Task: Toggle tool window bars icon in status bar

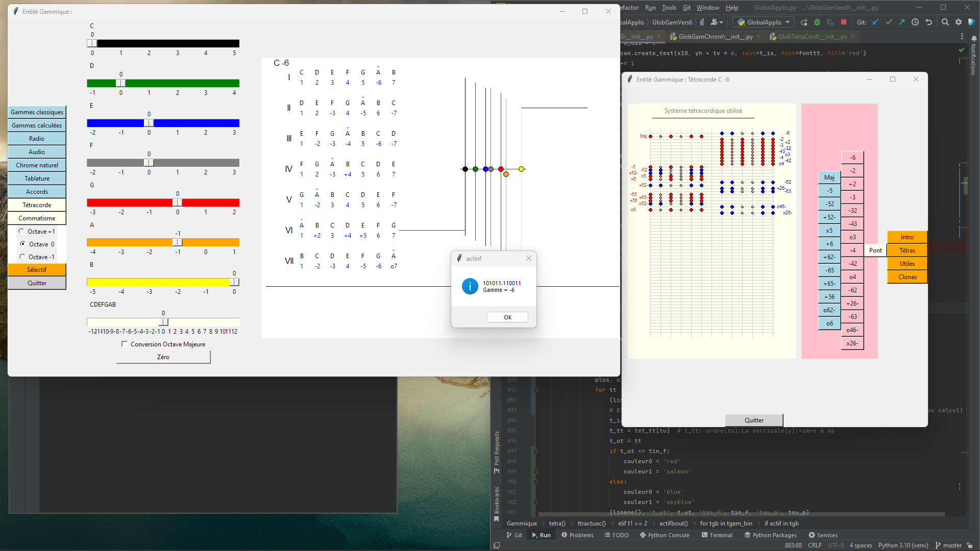Action: point(497,545)
